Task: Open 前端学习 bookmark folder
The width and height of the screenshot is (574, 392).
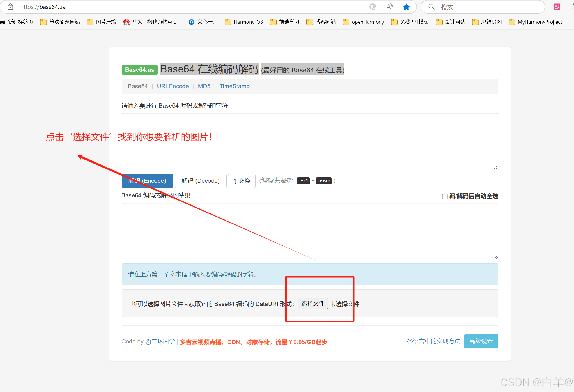Action: (284, 22)
